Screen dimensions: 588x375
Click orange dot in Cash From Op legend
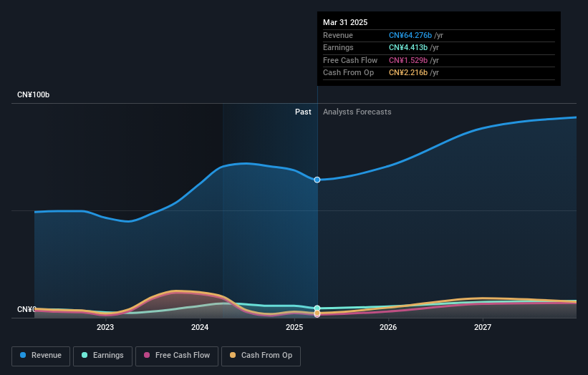(233, 355)
